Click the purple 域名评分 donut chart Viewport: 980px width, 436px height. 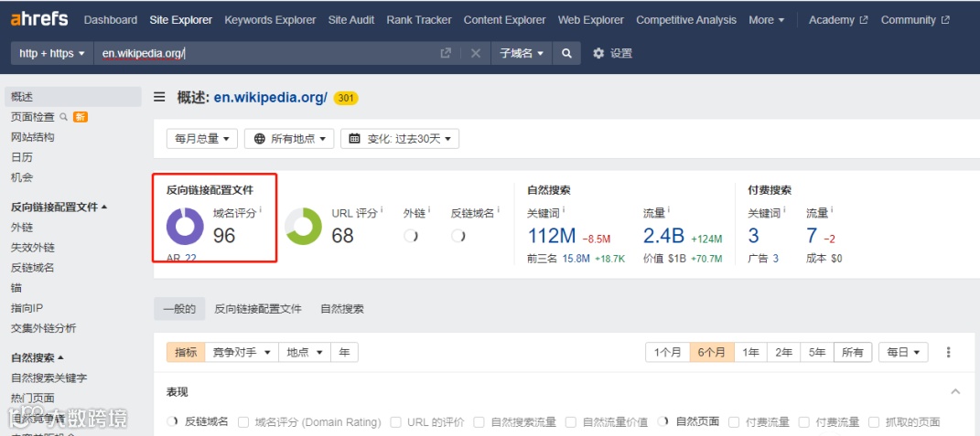(x=185, y=226)
